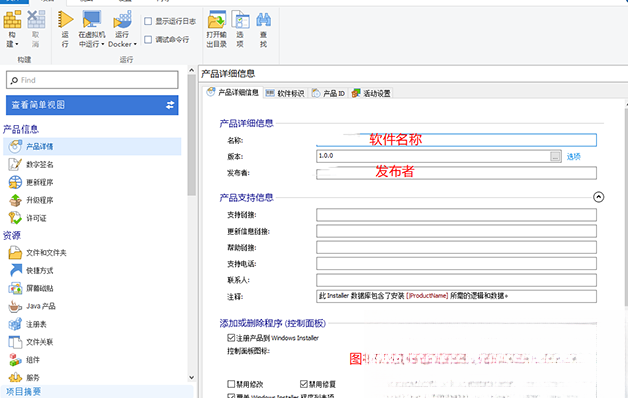Click sidebar scrollbar down arrow
628x398 pixels.
[191, 377]
